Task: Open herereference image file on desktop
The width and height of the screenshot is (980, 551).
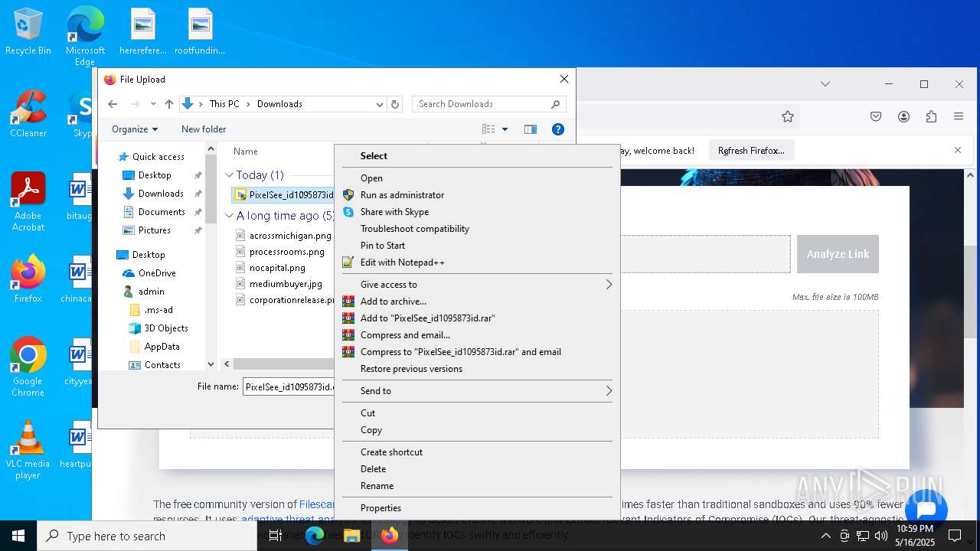Action: 143,32
